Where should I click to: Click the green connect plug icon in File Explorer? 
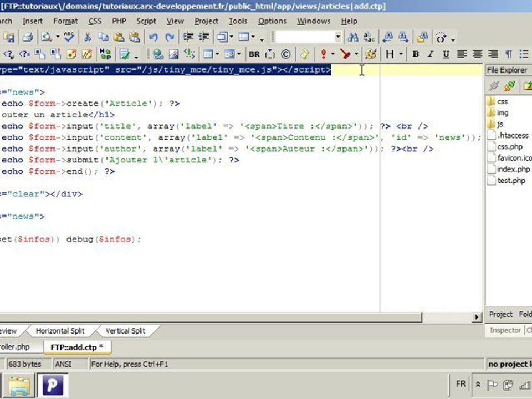coord(509,86)
